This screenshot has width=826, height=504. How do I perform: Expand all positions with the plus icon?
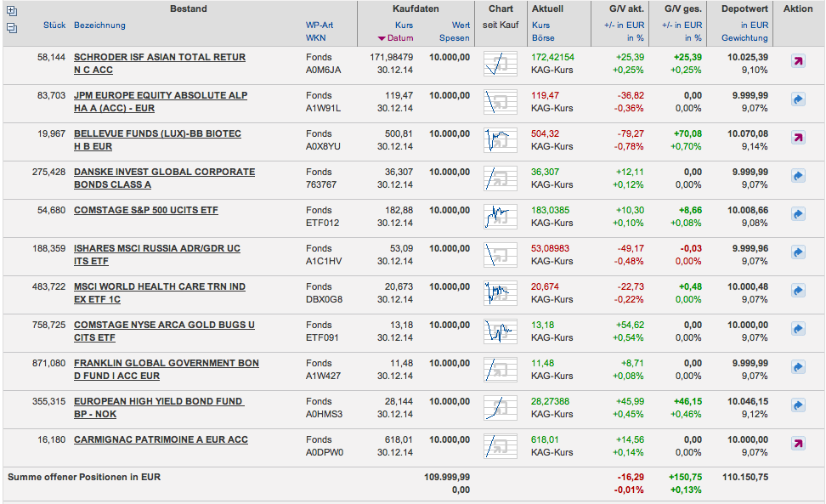(x=12, y=11)
